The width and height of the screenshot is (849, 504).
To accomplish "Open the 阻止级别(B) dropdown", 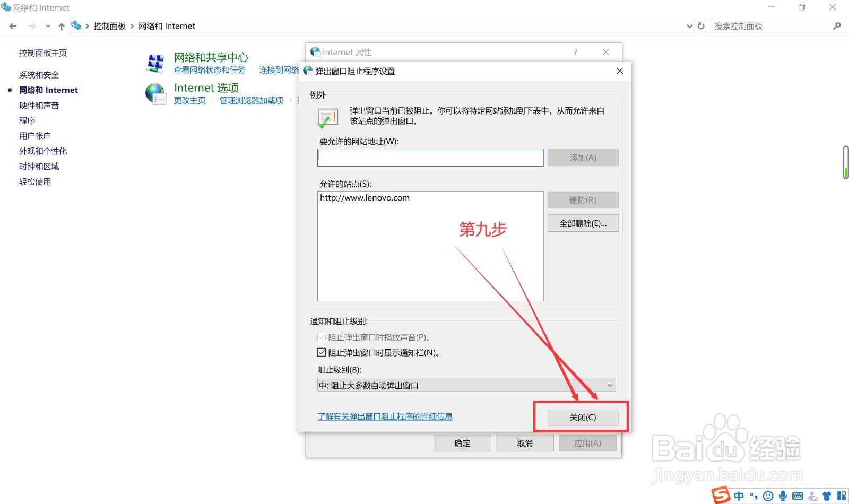I will (610, 385).
